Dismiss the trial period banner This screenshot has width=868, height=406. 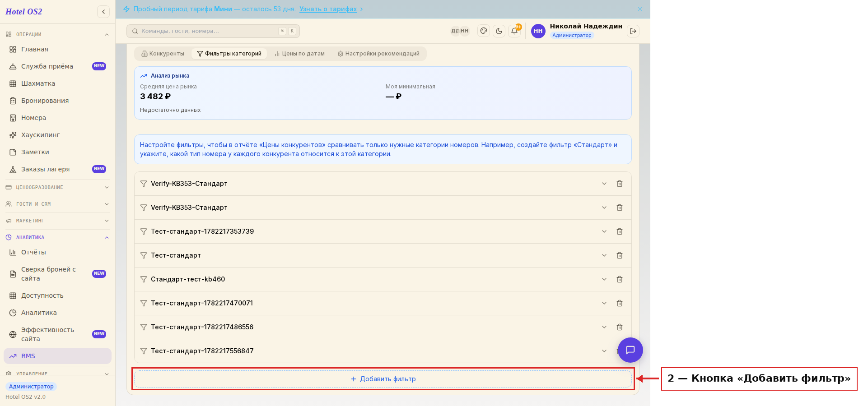point(640,9)
